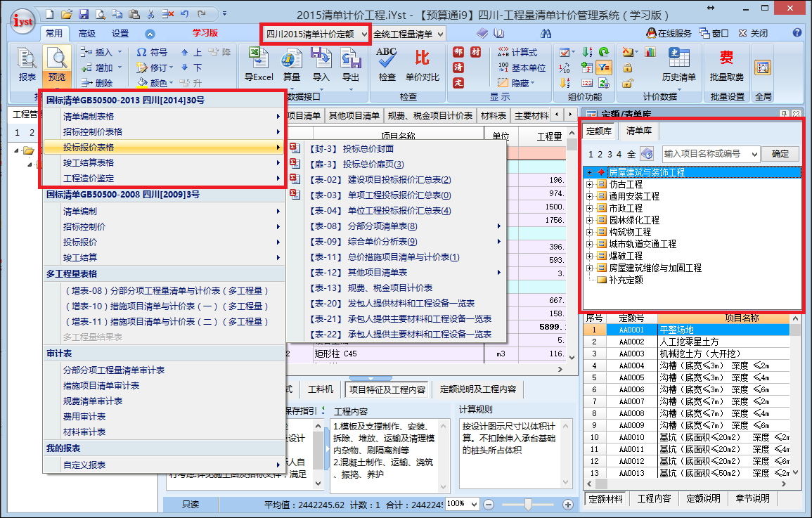Expand the 市政工程 tree node
The height and width of the screenshot is (518, 812).
coord(589,208)
